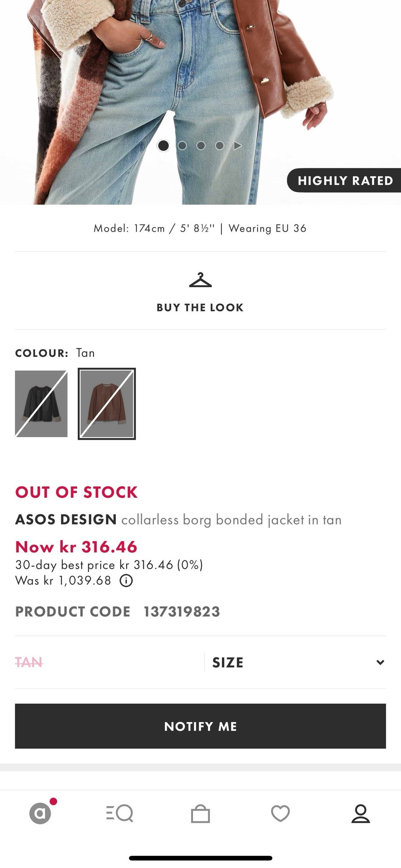
Task: Select fourth image carousel dot
Action: [220, 145]
